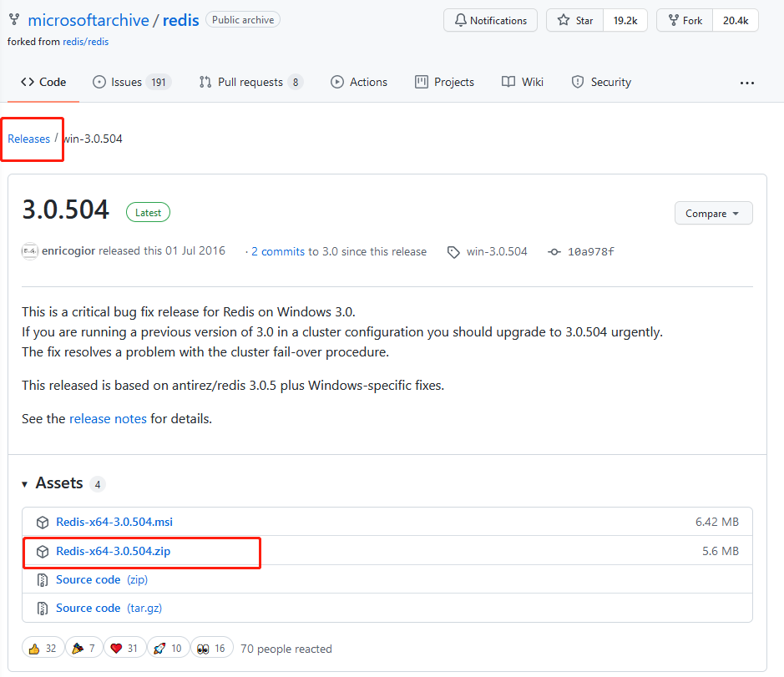Open the Wiki tab

[523, 82]
